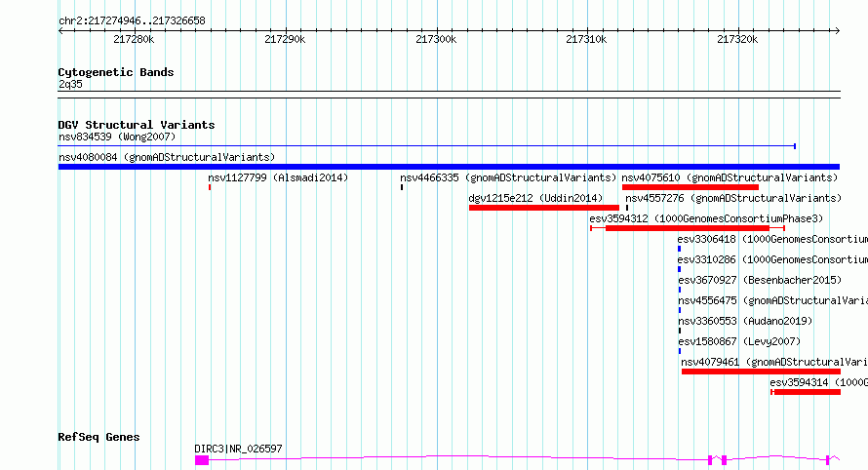Click the 217290k ruler tick label
The height and width of the screenshot is (470, 868).
pyautogui.click(x=285, y=39)
